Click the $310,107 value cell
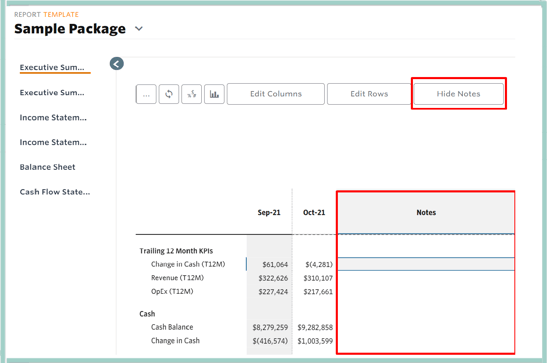 pyautogui.click(x=318, y=278)
